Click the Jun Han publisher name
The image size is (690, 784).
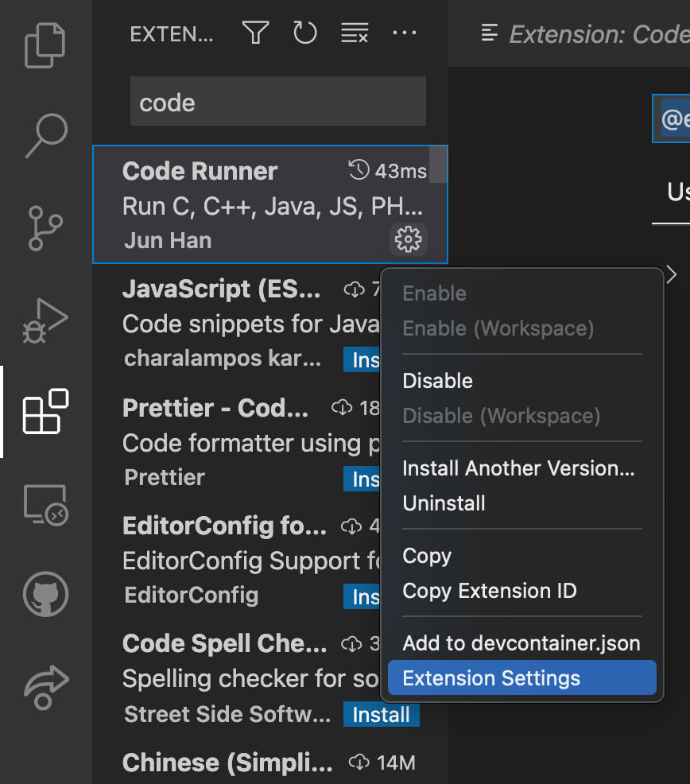[168, 240]
